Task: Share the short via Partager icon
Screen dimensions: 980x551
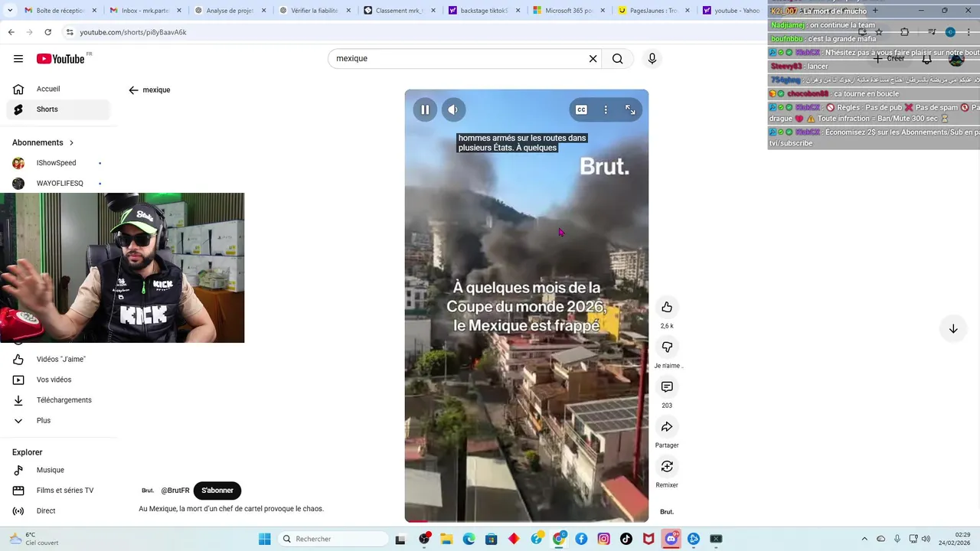Action: click(x=667, y=426)
